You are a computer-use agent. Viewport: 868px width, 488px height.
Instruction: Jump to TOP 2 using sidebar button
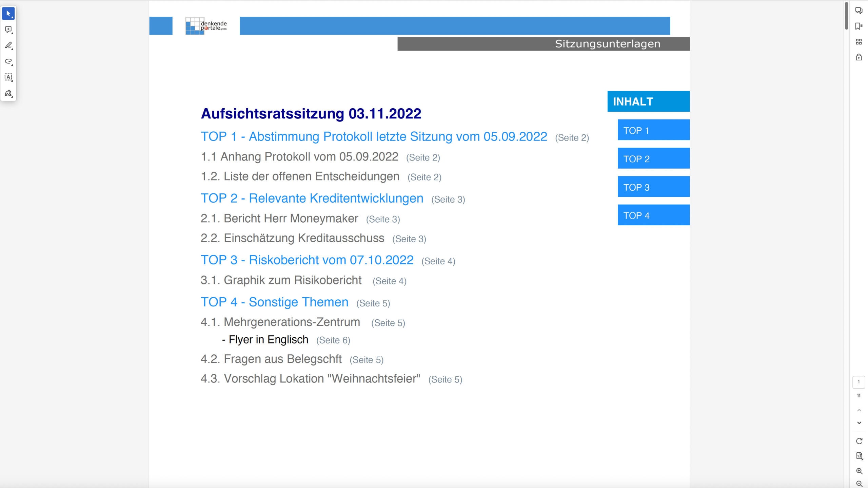click(653, 158)
